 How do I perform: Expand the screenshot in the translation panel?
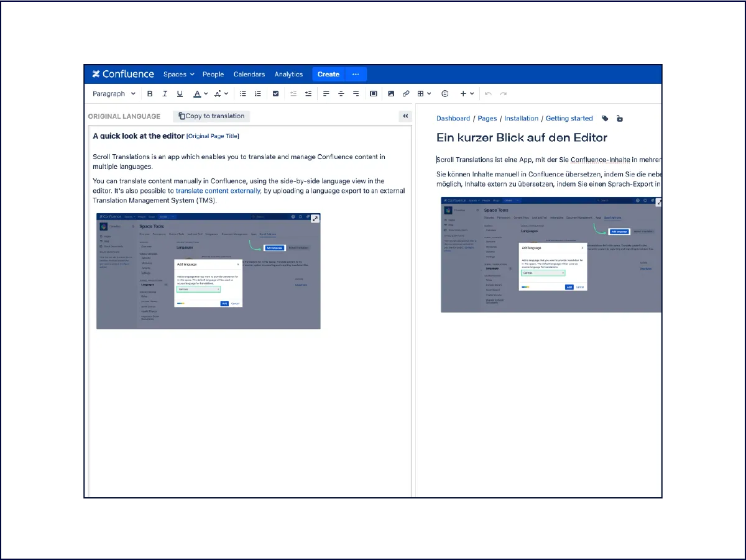click(x=659, y=203)
